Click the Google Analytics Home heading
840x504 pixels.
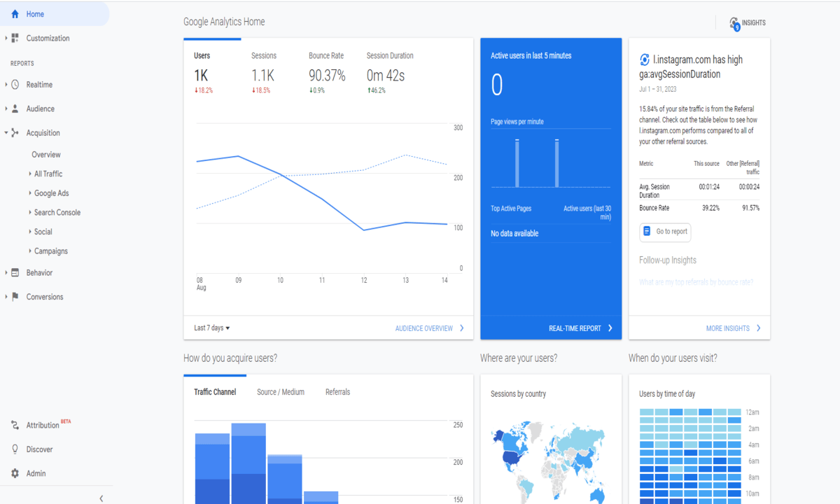click(x=224, y=22)
